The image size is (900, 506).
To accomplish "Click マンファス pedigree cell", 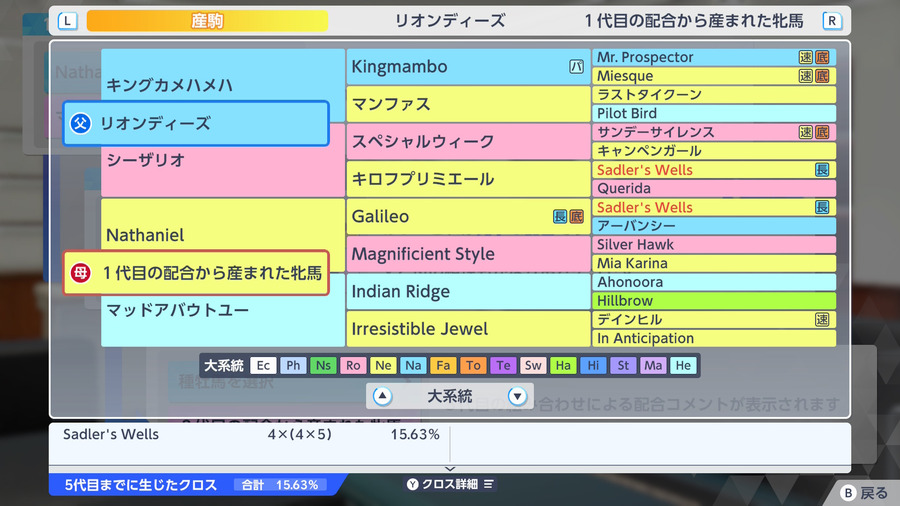I will [x=468, y=104].
